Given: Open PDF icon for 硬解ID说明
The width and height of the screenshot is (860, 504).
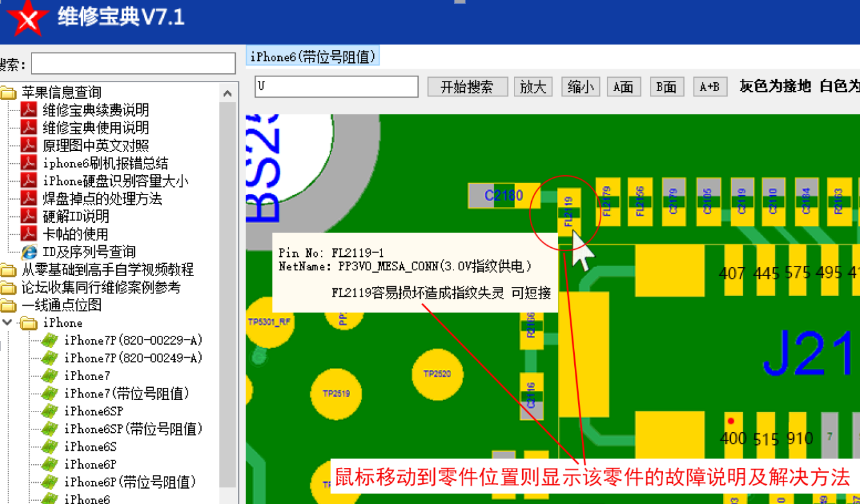Looking at the screenshot, I should click(30, 216).
